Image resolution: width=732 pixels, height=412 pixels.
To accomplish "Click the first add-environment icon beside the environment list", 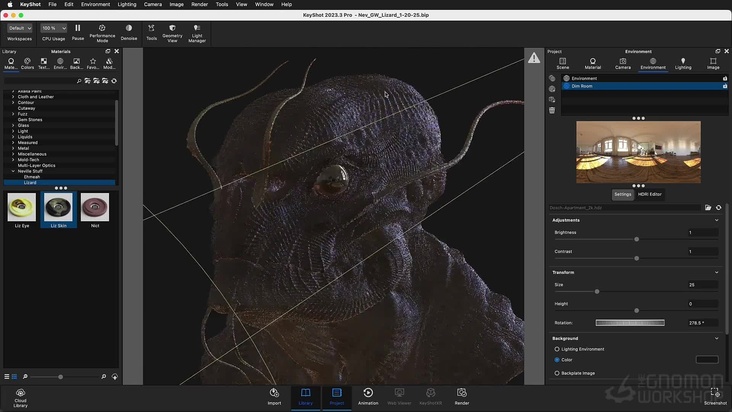I will coord(552,78).
